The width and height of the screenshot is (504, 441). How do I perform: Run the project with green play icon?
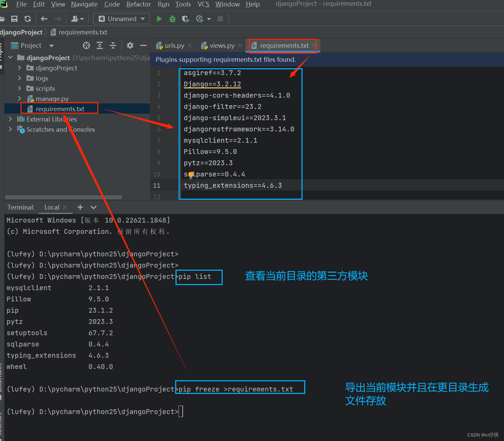159,19
